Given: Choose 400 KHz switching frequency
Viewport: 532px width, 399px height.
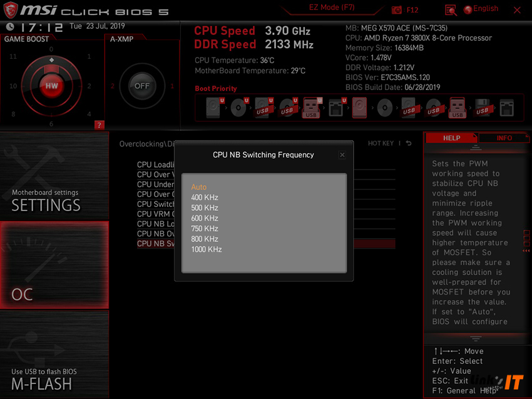Looking at the screenshot, I should pyautogui.click(x=205, y=197).
